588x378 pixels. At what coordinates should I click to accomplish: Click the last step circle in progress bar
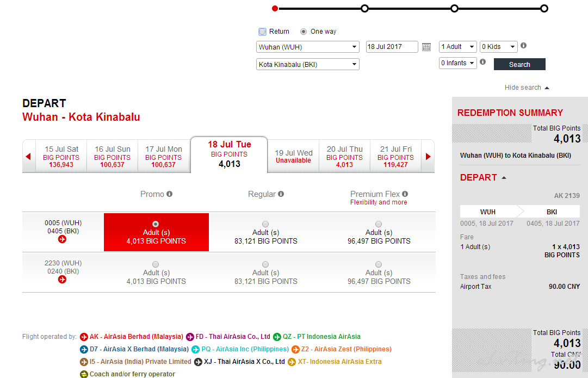tap(544, 8)
